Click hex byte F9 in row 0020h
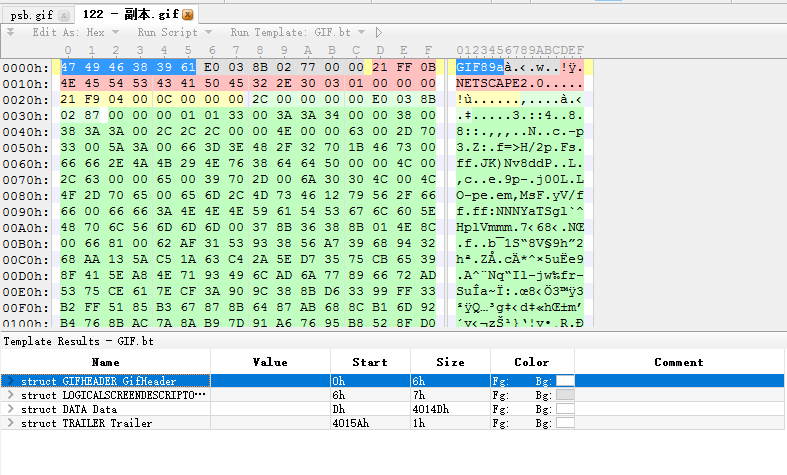787x475 pixels. pos(92,99)
